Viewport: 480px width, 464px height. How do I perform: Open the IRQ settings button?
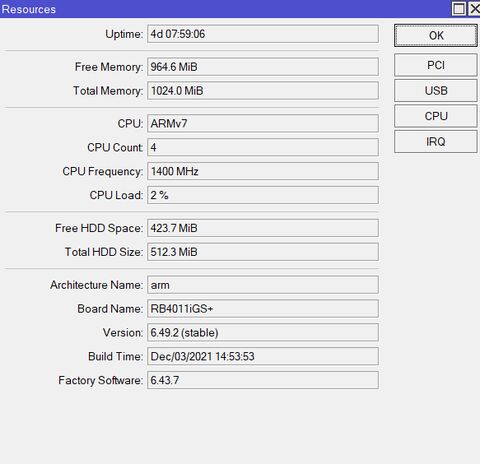[x=436, y=142]
